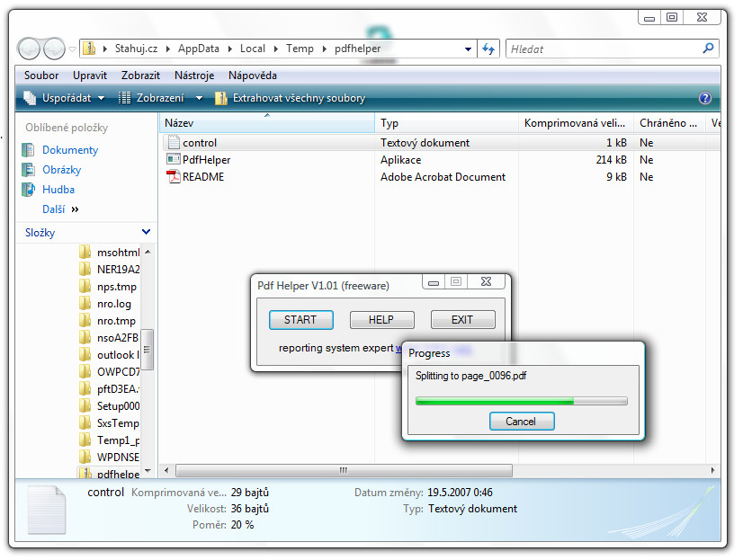Click horizontal scrollbar right arrow in file list
743x560 pixels.
[x=712, y=470]
